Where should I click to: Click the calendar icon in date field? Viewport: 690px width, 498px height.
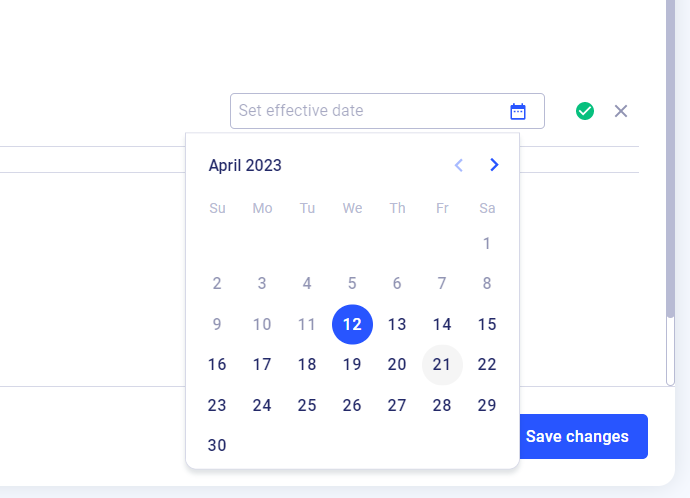(518, 111)
